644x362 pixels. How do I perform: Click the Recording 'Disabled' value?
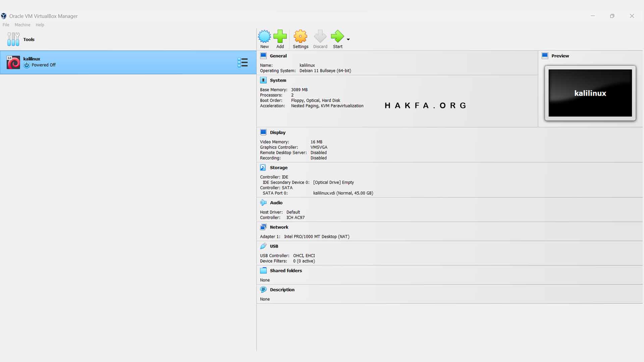(x=319, y=158)
